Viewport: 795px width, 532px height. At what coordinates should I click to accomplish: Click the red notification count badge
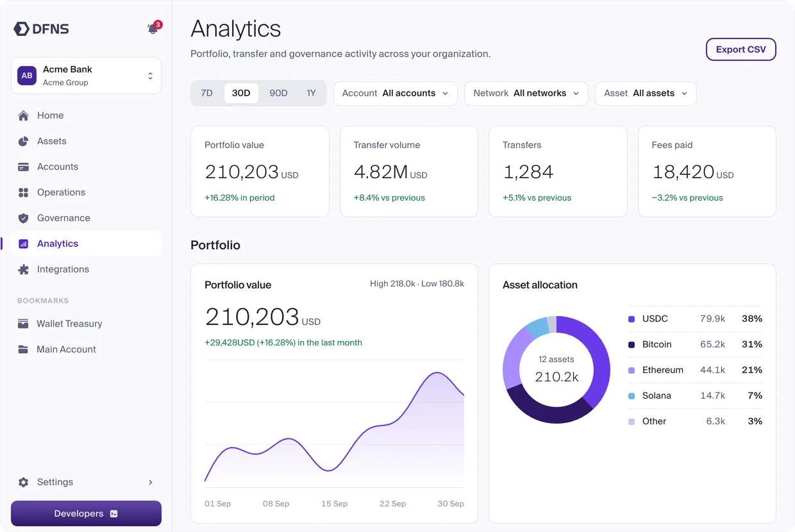point(158,25)
